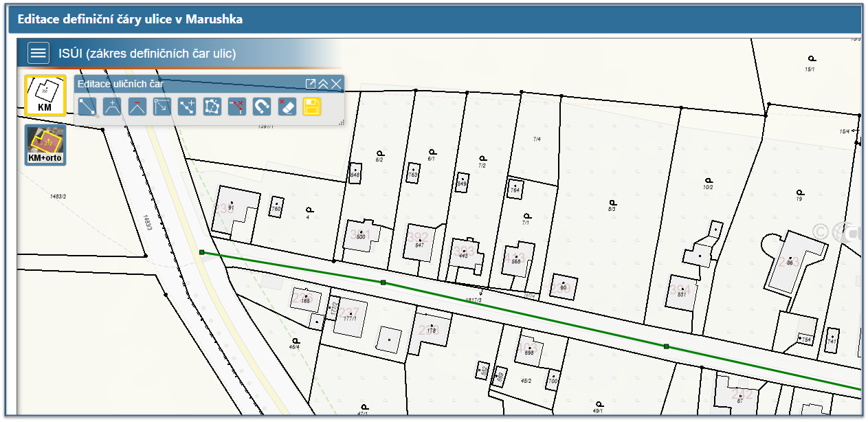This screenshot has width=868, height=422.
Task: Toggle the magnet snapping tool
Action: click(262, 107)
